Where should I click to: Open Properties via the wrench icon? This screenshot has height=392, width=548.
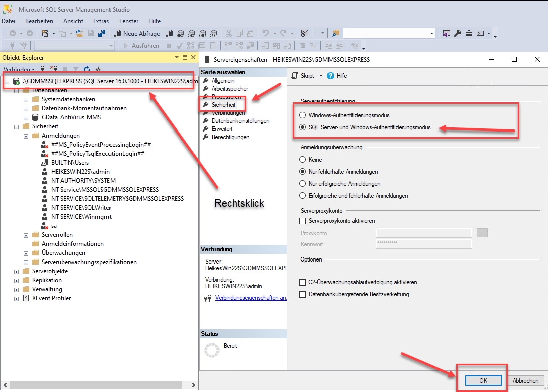[458, 33]
